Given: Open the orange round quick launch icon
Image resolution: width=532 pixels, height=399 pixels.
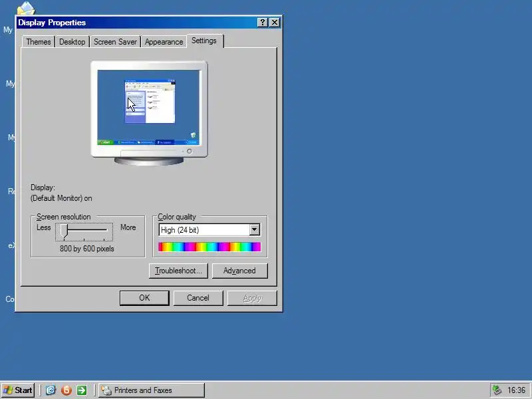Looking at the screenshot, I should tap(66, 390).
